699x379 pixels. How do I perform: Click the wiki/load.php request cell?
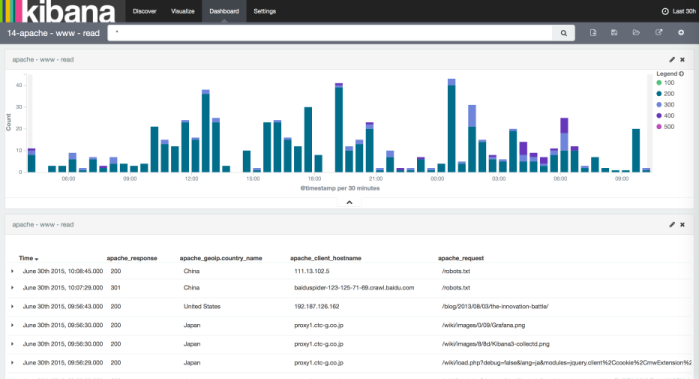tap(567, 363)
